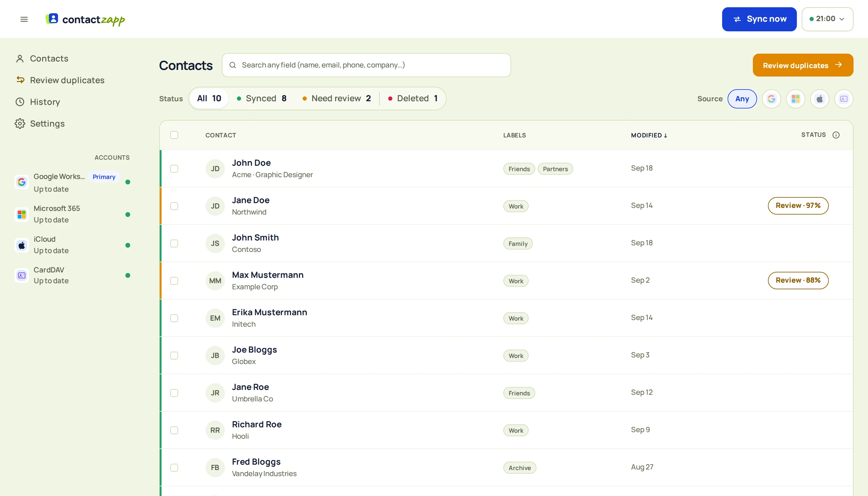This screenshot has height=496, width=868.
Task: Open CardDAV account in sidebar
Action: pyautogui.click(x=73, y=275)
